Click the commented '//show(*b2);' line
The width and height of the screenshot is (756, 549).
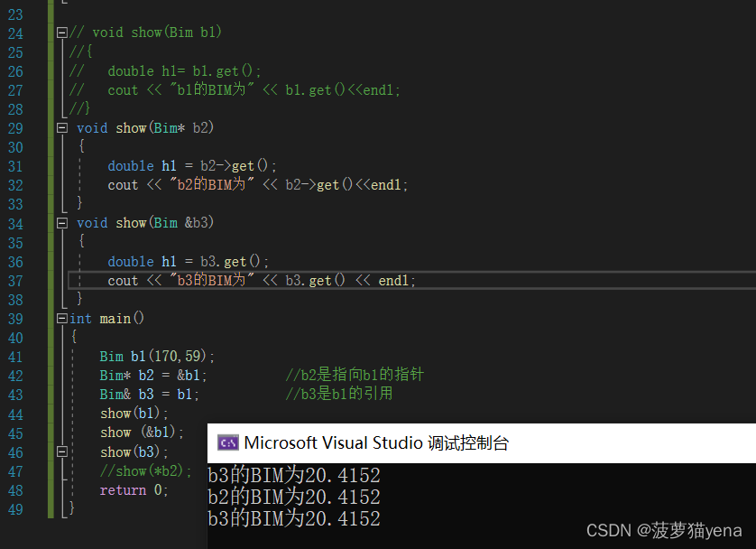click(x=145, y=470)
